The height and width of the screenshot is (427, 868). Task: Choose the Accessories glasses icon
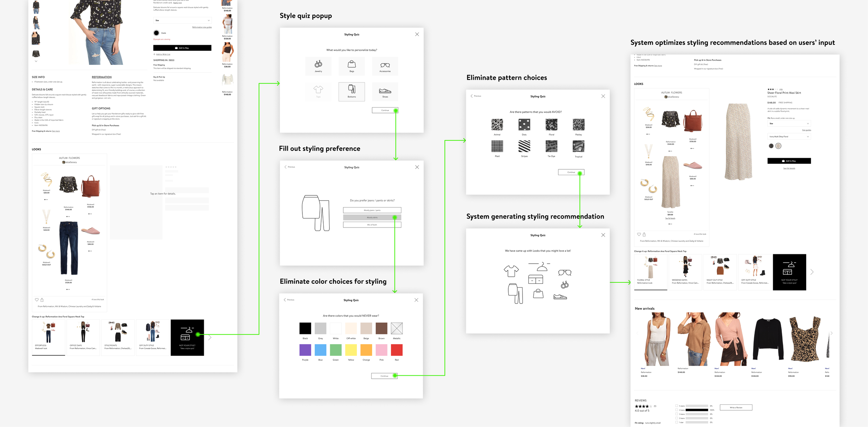pyautogui.click(x=385, y=66)
